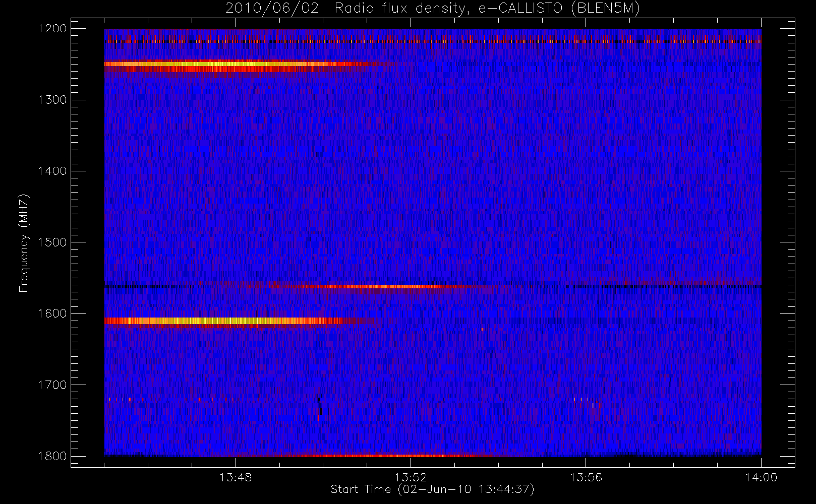Click the 1600 frequency tick label
Image resolution: width=816 pixels, height=504 pixels.
pos(53,313)
